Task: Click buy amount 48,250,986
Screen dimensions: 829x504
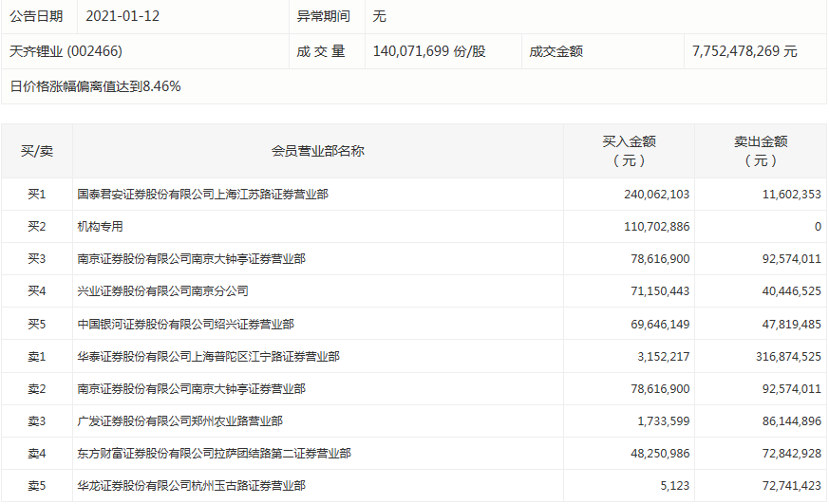Action: (x=660, y=454)
